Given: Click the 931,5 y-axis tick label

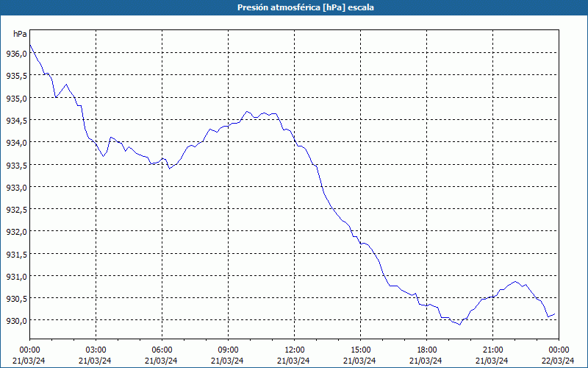Looking at the screenshot, I should [16, 254].
